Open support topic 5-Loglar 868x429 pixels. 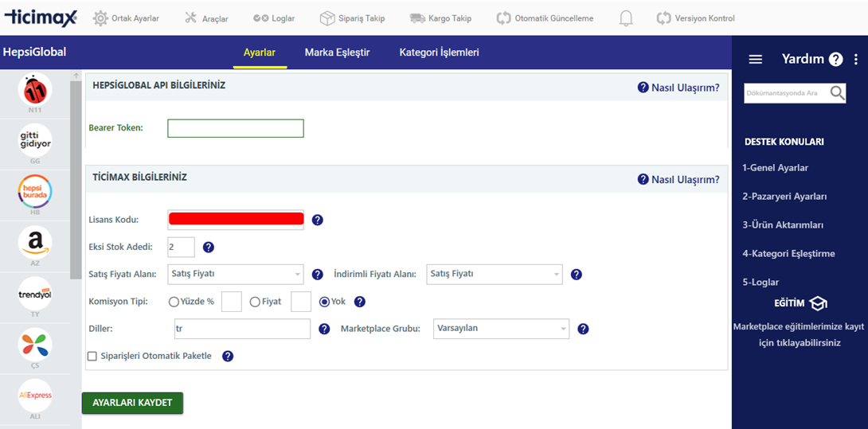point(760,283)
